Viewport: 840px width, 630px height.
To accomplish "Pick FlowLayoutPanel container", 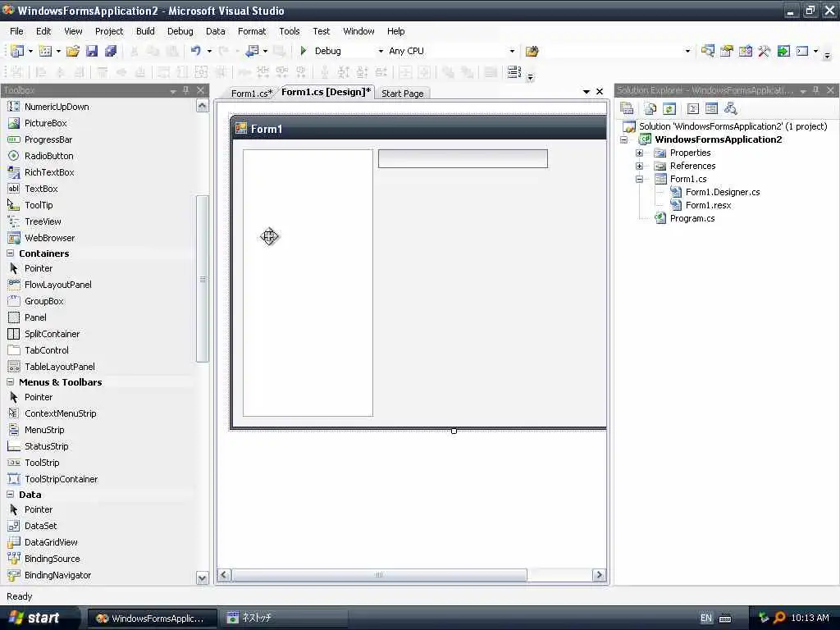I will coord(58,285).
